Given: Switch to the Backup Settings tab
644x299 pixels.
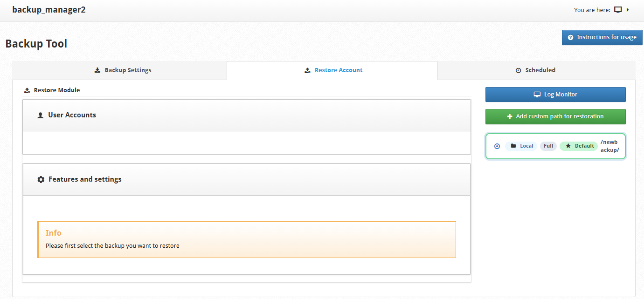Looking at the screenshot, I should click(120, 70).
